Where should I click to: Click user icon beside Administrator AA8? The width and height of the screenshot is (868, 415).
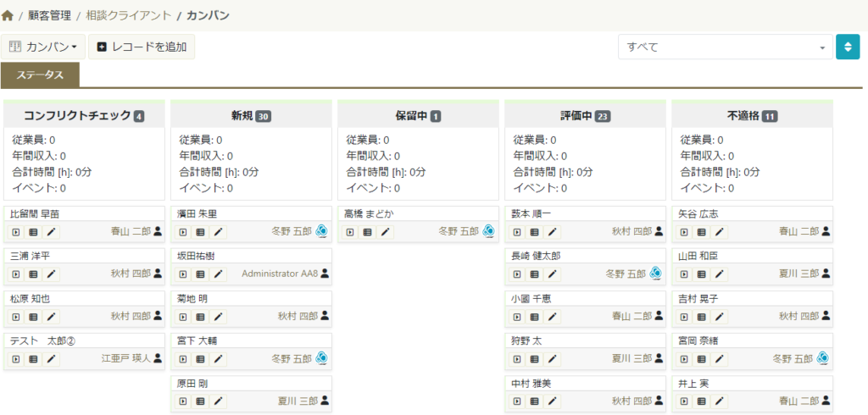point(325,274)
